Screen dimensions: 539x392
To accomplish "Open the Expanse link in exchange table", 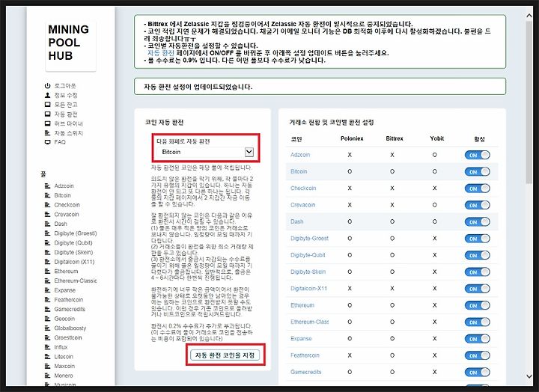I will pos(301,338).
